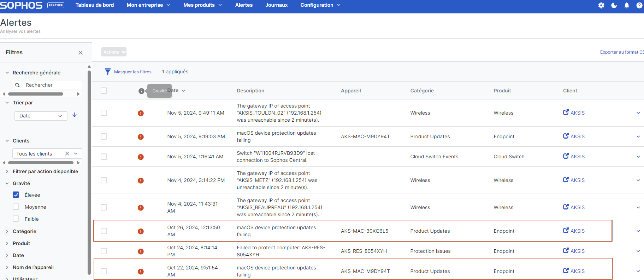Open Tableau de bord

(x=95, y=5)
